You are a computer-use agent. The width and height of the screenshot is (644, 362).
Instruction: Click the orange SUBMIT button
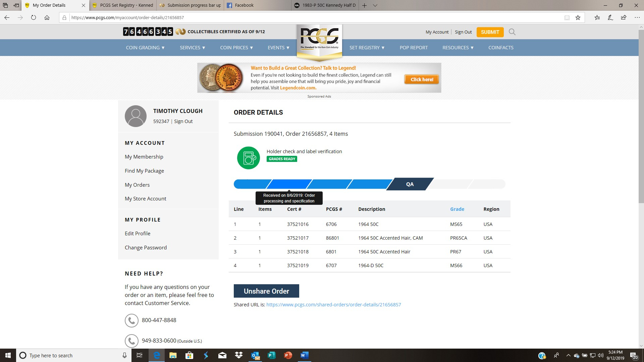(490, 32)
